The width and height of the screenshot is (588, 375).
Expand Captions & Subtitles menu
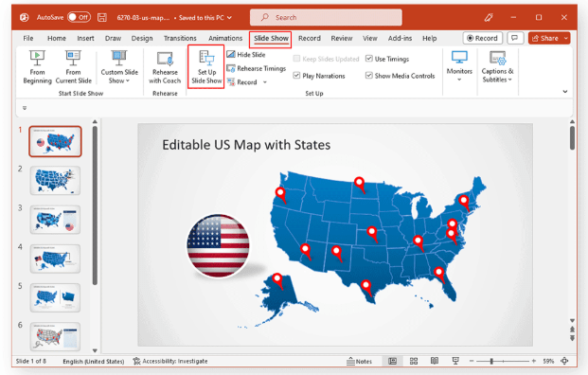tap(497, 66)
